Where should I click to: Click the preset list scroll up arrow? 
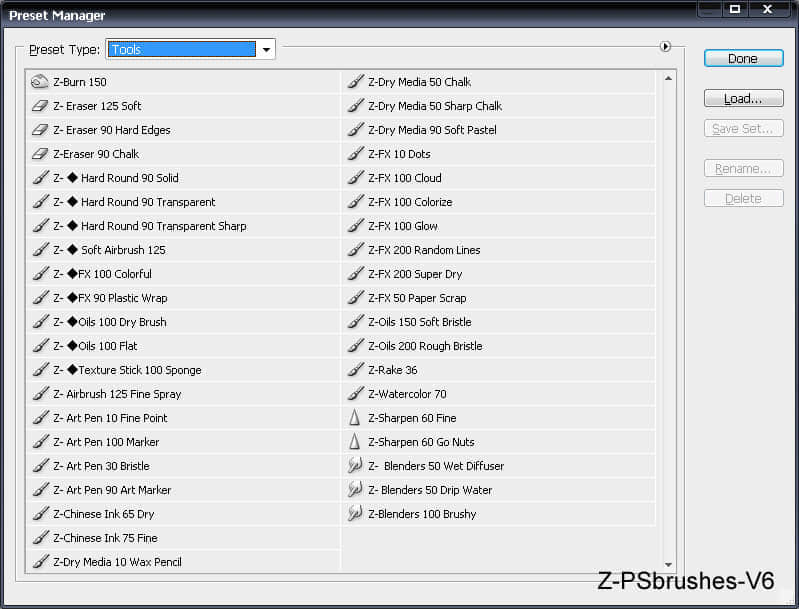(668, 78)
